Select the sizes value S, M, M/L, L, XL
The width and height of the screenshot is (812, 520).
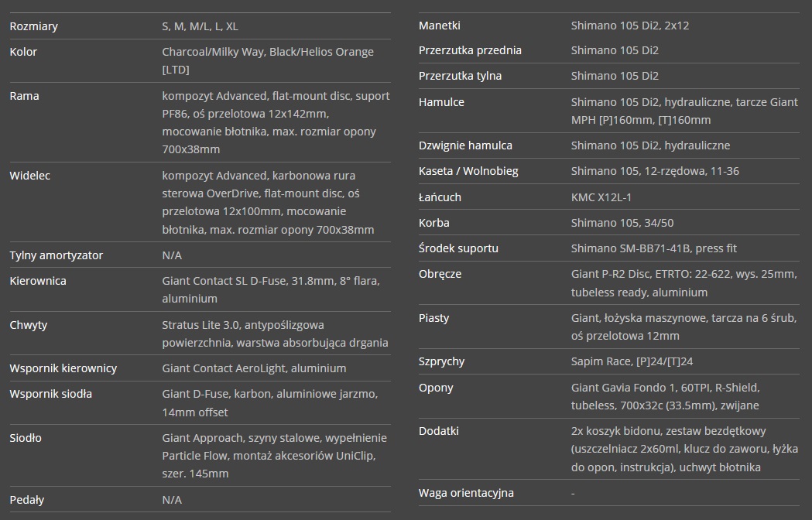coord(200,26)
